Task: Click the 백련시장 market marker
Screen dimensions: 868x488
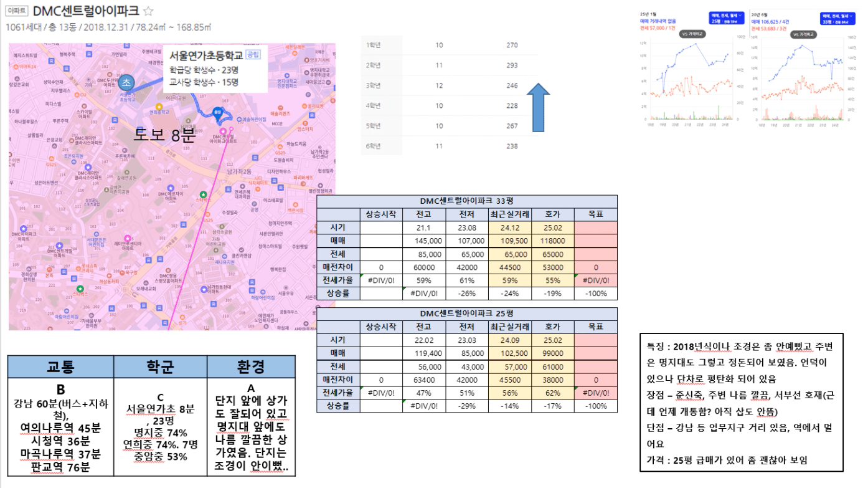Action: [x=295, y=204]
